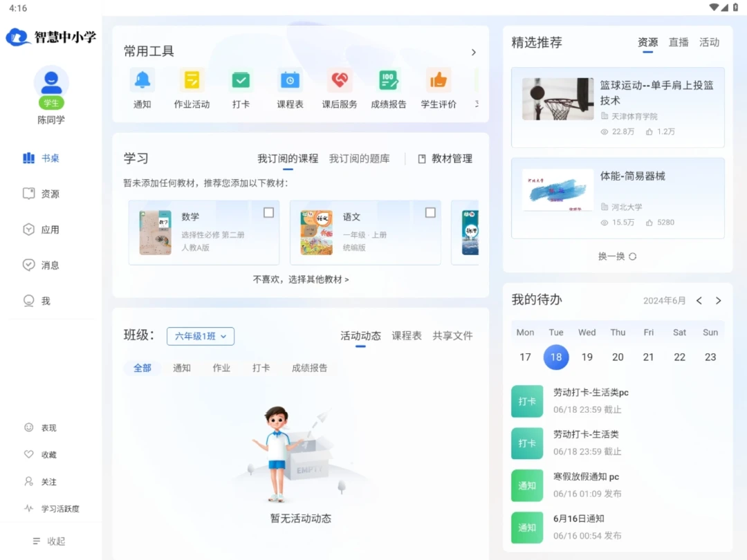Expand 常用工具 with the right chevron
This screenshot has width=747, height=560.
pyautogui.click(x=473, y=52)
